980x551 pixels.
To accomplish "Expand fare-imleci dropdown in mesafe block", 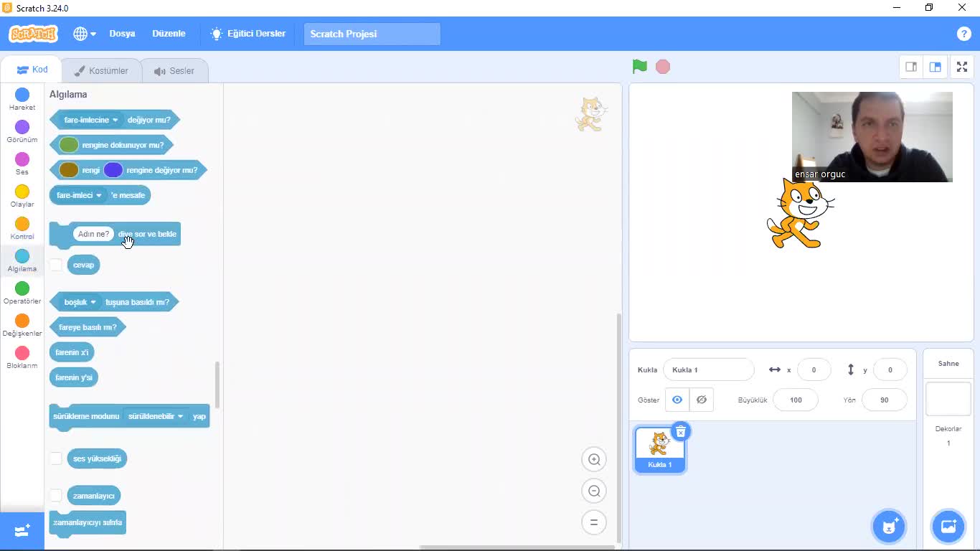I will (x=79, y=195).
